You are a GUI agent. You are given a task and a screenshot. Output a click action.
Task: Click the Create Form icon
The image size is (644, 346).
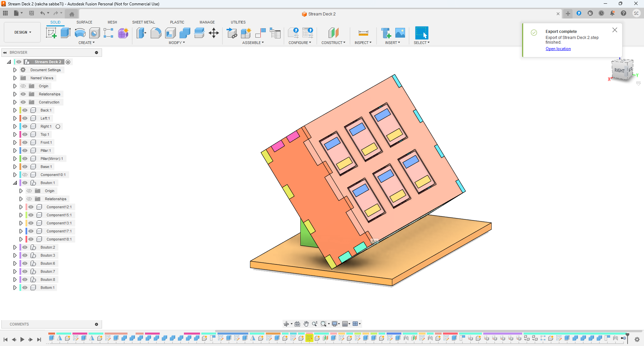(123, 33)
